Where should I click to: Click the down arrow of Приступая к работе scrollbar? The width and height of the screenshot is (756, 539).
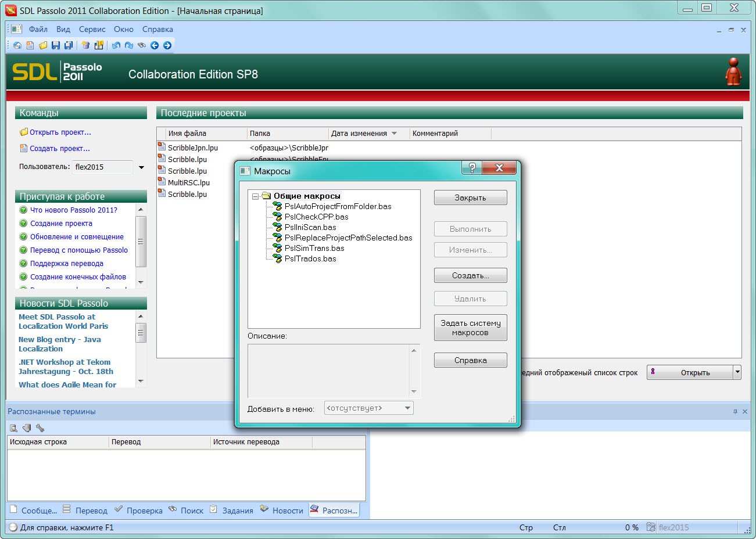point(141,282)
